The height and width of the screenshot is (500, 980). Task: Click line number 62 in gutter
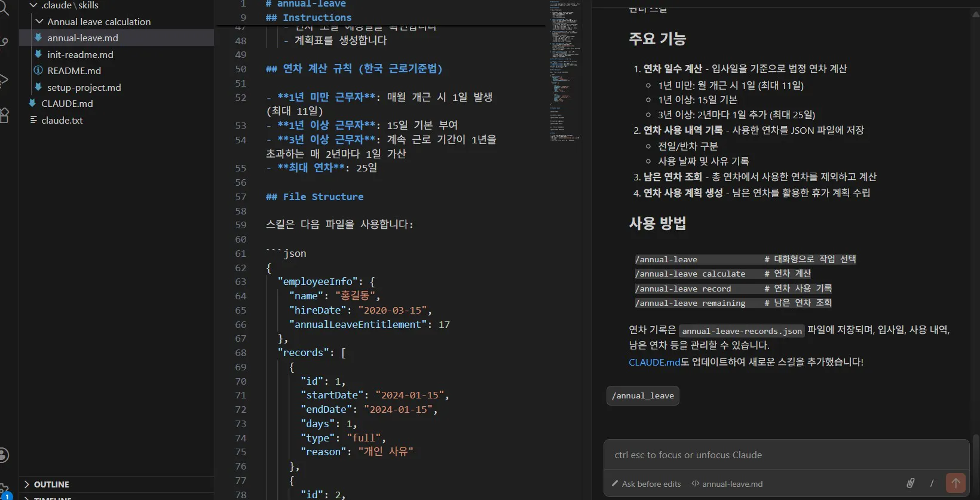[x=240, y=268]
